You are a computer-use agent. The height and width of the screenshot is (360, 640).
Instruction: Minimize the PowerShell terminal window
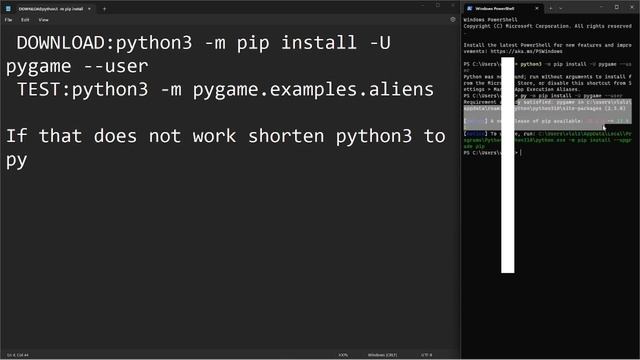coord(601,7)
